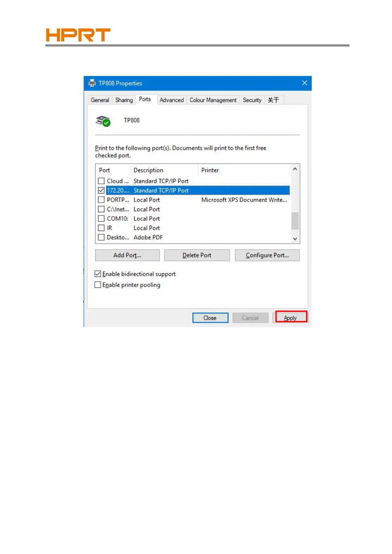Uncheck the 172.20 port checkbox
Viewport: 392px width, 554px height.
click(x=101, y=190)
